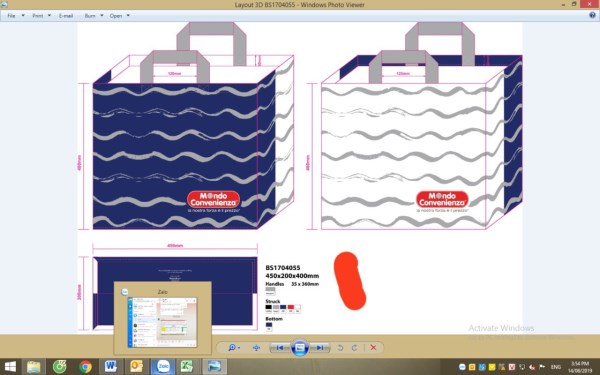The width and height of the screenshot is (600, 375).
Task: Open Outlook from taskbar
Action: point(137,367)
